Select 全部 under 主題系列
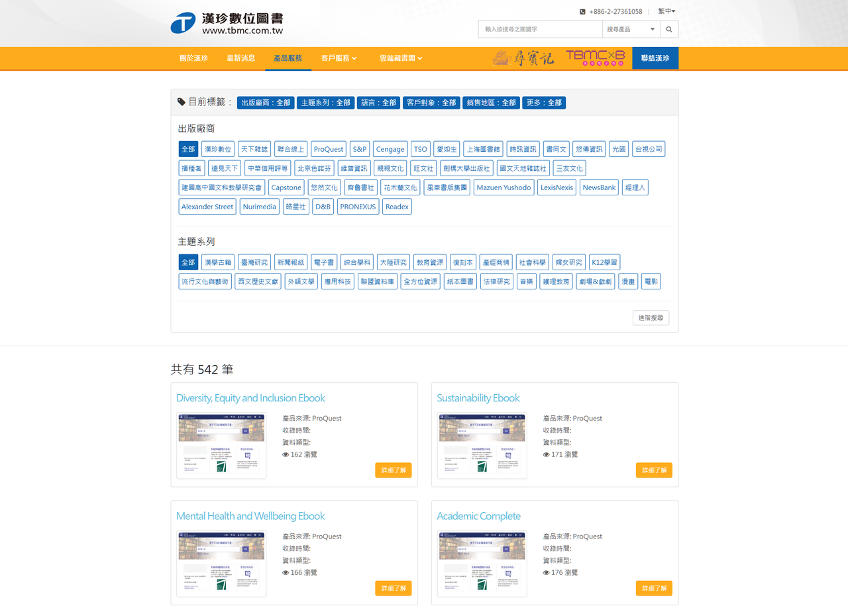Image resolution: width=848 pixels, height=616 pixels. [188, 262]
